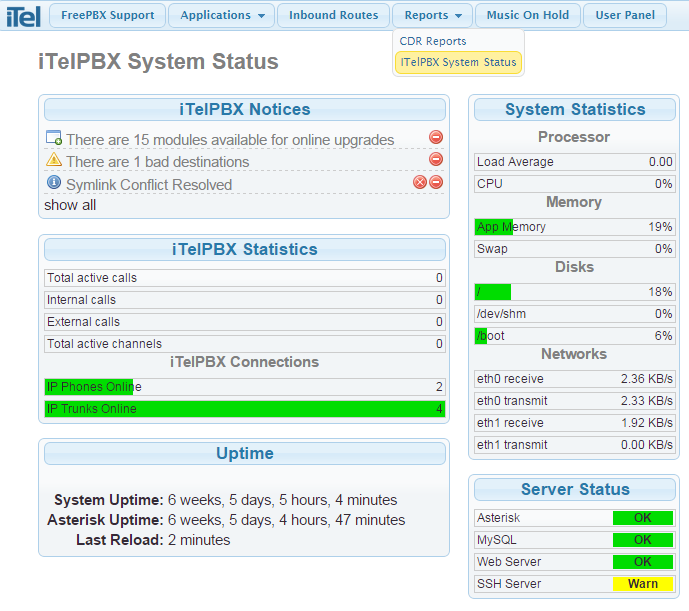Click the module upgrades notice icon
Screen dimensions: 689x611
pyautogui.click(x=54, y=138)
